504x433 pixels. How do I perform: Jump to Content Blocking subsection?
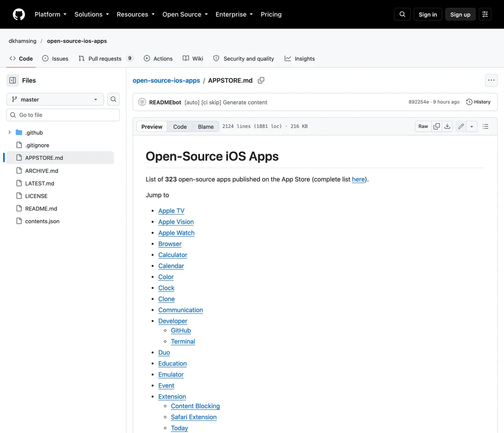click(x=195, y=406)
